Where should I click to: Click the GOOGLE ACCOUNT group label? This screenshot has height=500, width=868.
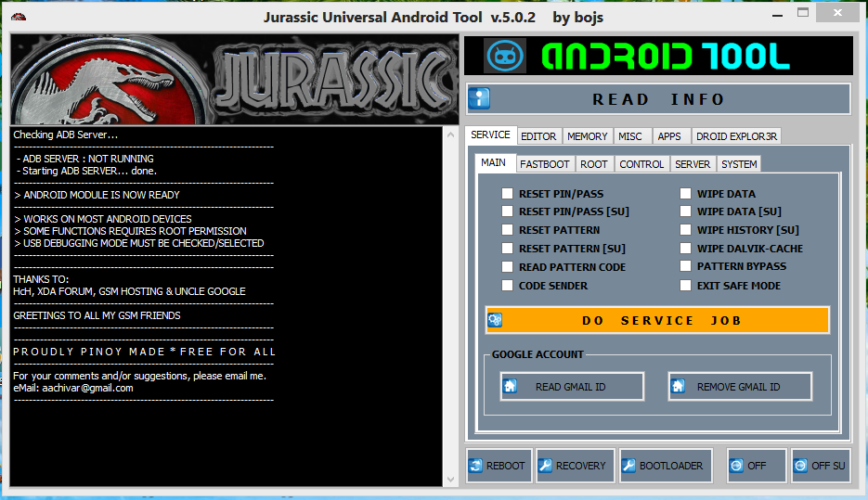point(538,354)
